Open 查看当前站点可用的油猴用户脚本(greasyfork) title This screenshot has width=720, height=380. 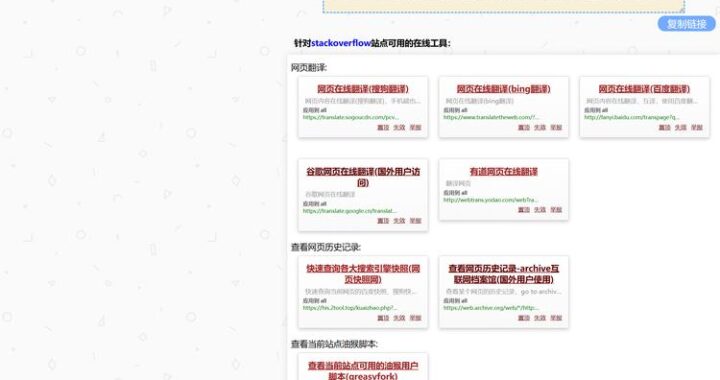pos(363,371)
